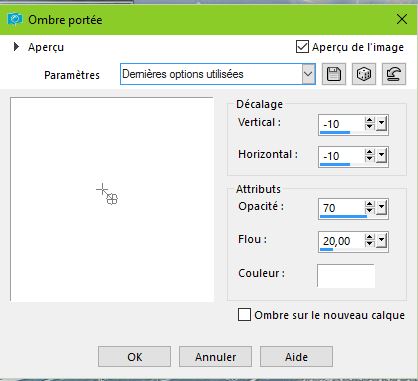Click the Annuler button
This screenshot has width=418, height=381.
click(215, 357)
